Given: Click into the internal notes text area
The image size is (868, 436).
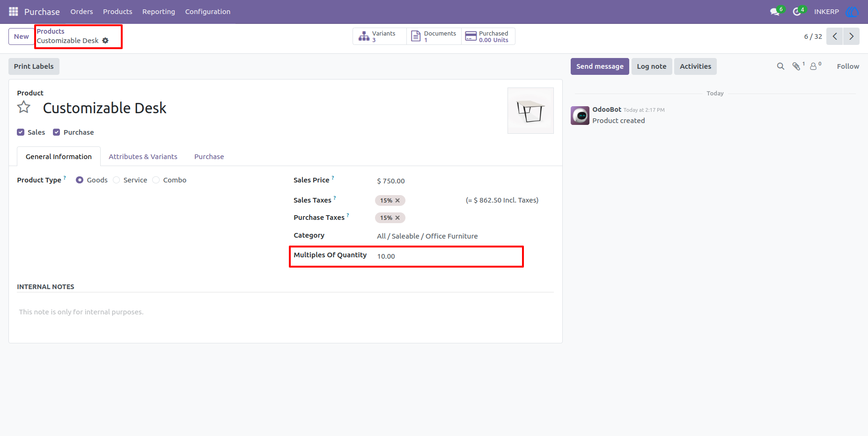Looking at the screenshot, I should (286, 312).
